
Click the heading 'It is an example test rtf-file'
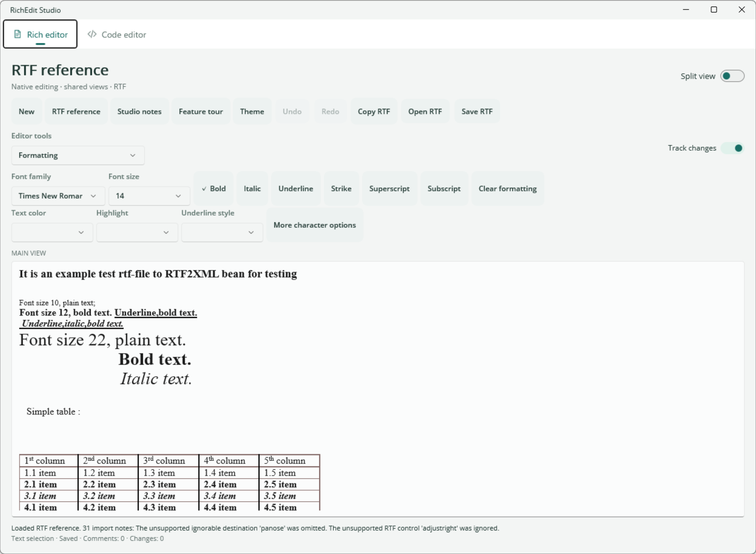pos(158,274)
